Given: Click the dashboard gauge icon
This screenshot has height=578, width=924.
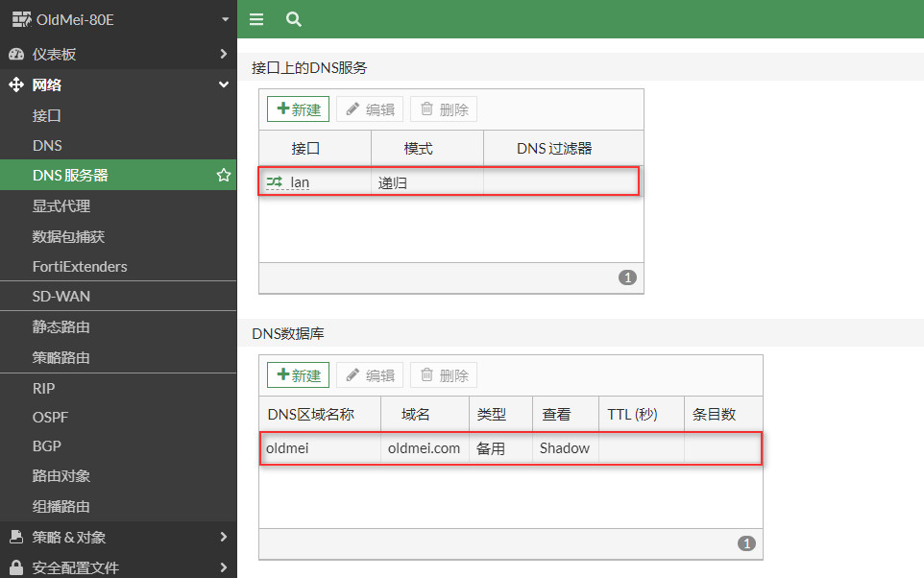Looking at the screenshot, I should click(16, 54).
